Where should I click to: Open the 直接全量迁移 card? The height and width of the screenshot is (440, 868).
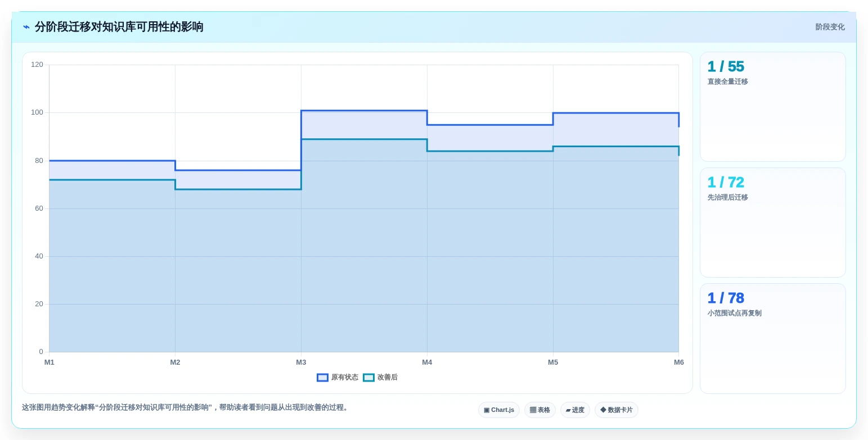[773, 107]
